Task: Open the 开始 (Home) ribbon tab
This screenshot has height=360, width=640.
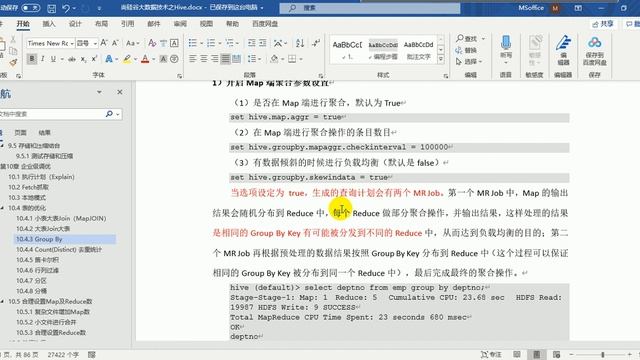Action: click(23, 24)
